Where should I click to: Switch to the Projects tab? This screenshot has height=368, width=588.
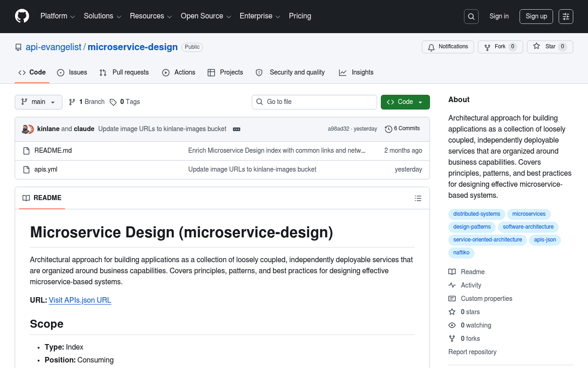(226, 73)
